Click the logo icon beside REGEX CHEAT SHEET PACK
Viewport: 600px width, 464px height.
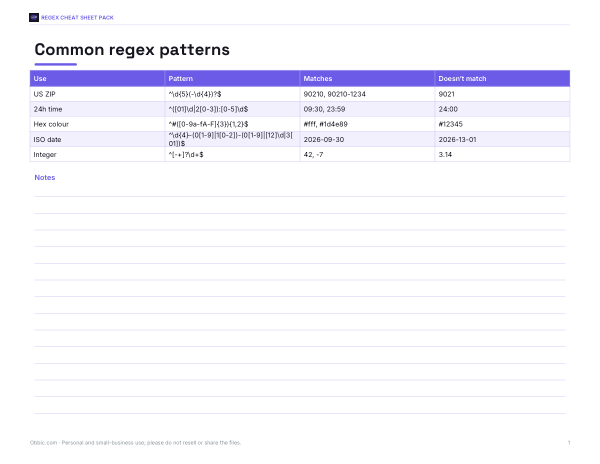pyautogui.click(x=34, y=18)
